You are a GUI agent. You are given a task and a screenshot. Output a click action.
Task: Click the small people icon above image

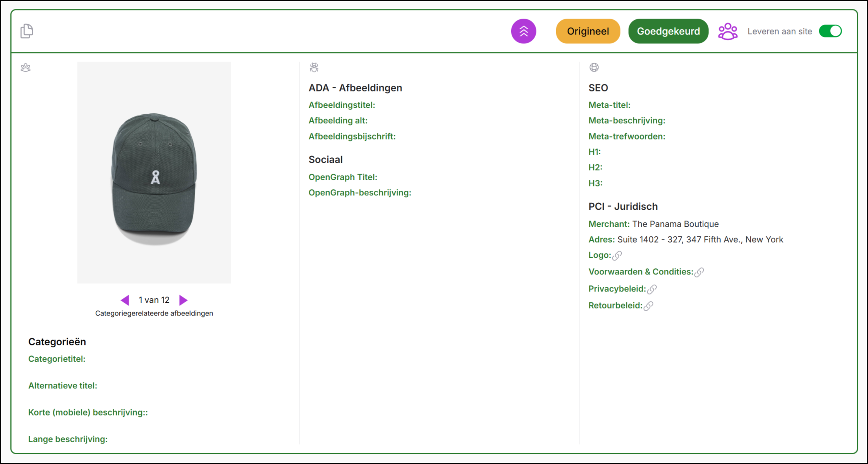(26, 68)
